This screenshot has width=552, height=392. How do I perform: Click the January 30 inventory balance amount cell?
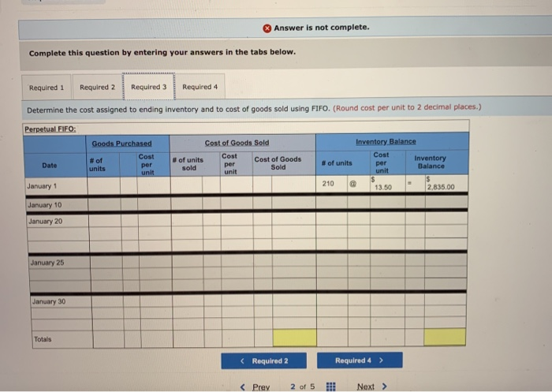pyautogui.click(x=446, y=300)
